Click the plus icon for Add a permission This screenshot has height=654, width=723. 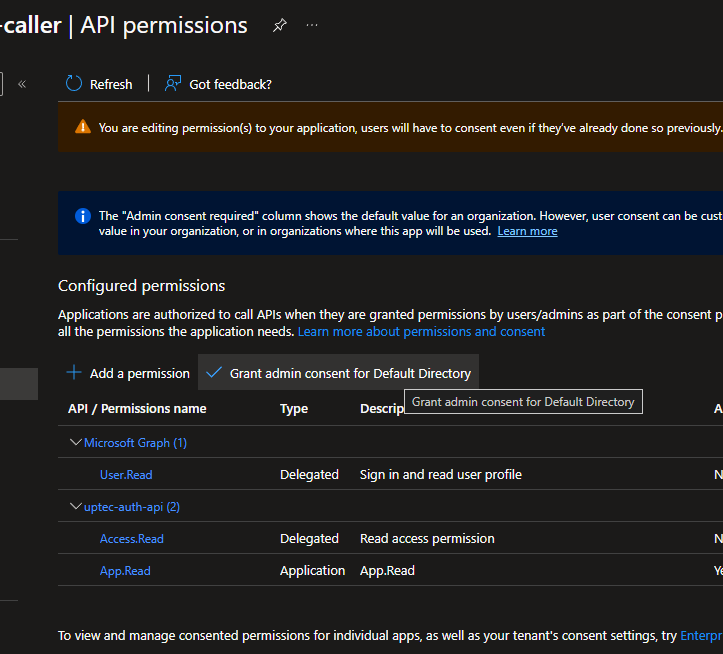click(x=74, y=373)
